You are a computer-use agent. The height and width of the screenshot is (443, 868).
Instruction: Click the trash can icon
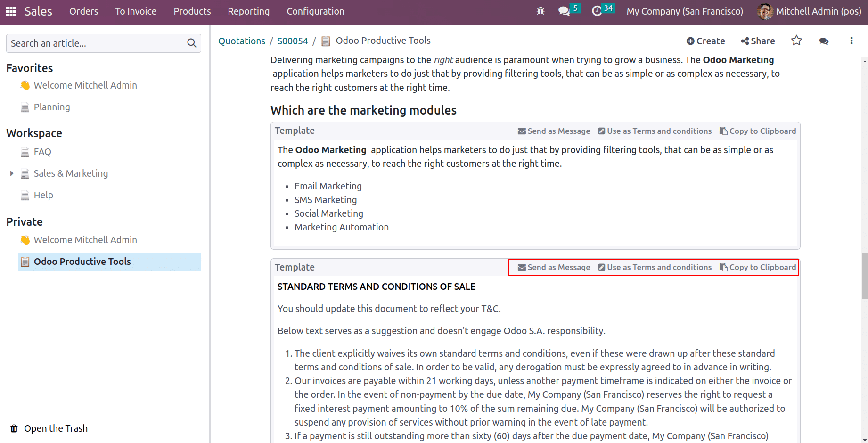click(14, 428)
